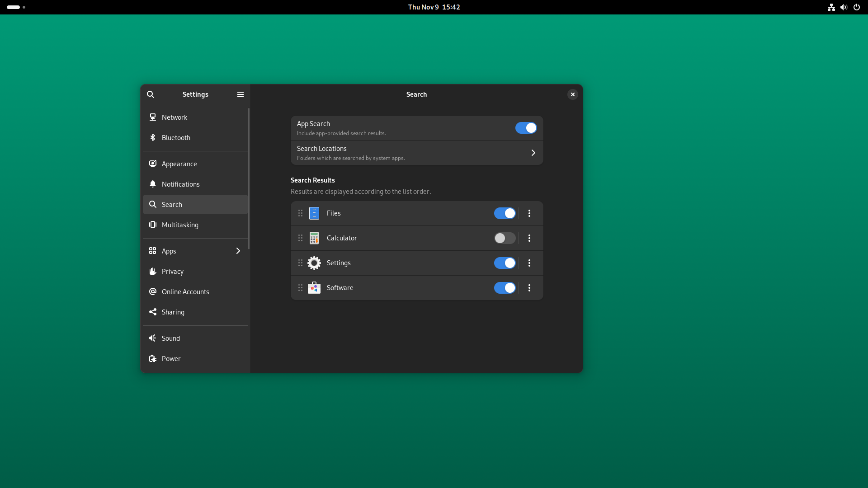Enable Calculator search results switch
The image size is (868, 488).
505,238
